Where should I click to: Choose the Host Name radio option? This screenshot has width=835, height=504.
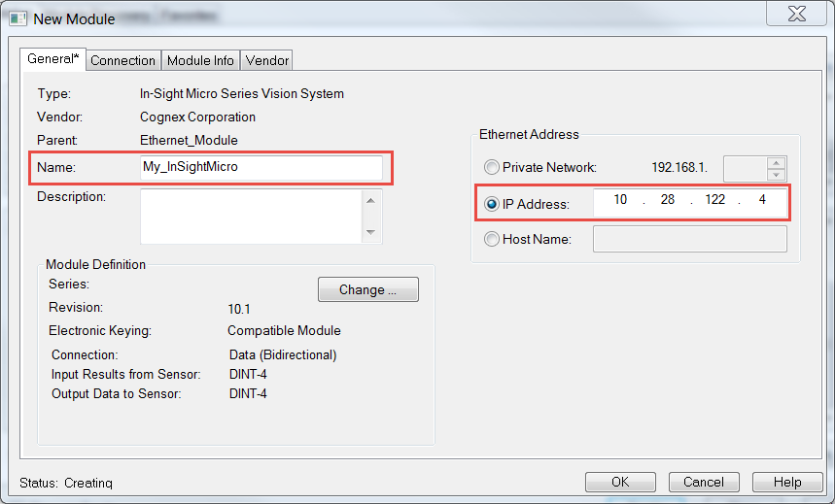click(x=492, y=239)
